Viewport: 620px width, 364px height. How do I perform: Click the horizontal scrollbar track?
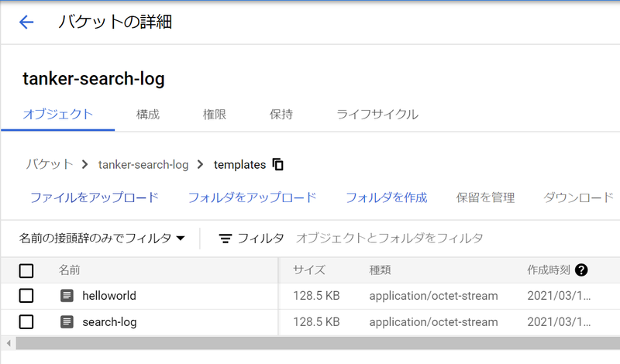[x=318, y=343]
